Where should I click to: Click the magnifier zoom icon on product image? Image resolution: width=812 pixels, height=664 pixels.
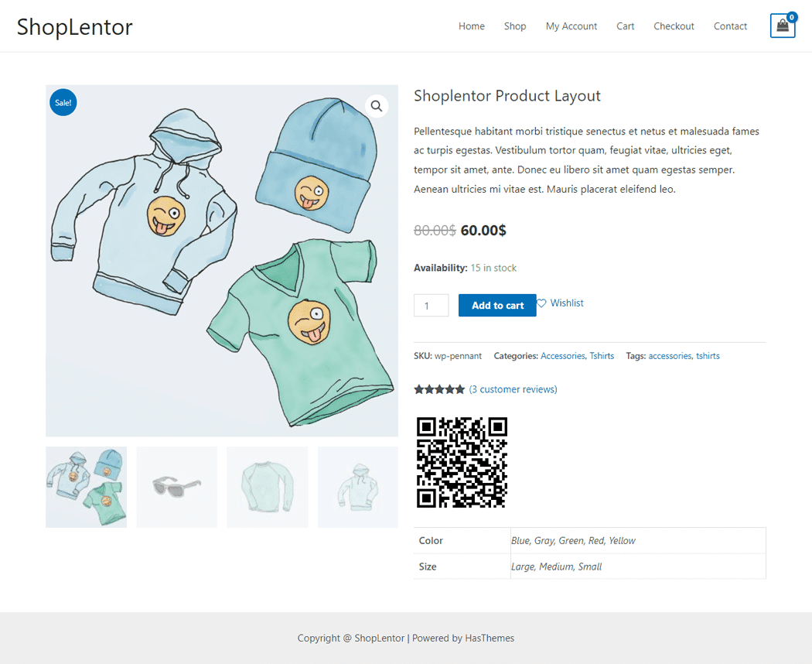(377, 106)
